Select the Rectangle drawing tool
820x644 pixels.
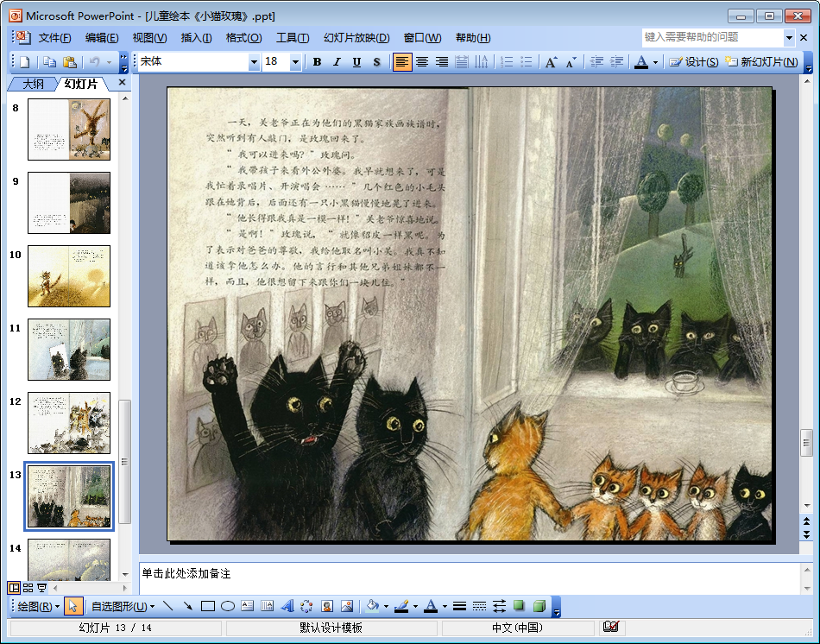(x=208, y=606)
